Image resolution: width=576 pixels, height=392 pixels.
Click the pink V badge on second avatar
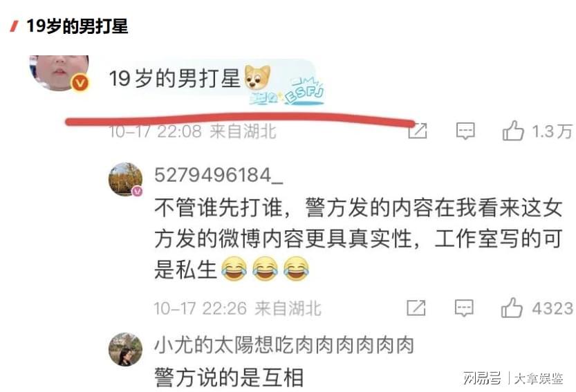(137, 191)
